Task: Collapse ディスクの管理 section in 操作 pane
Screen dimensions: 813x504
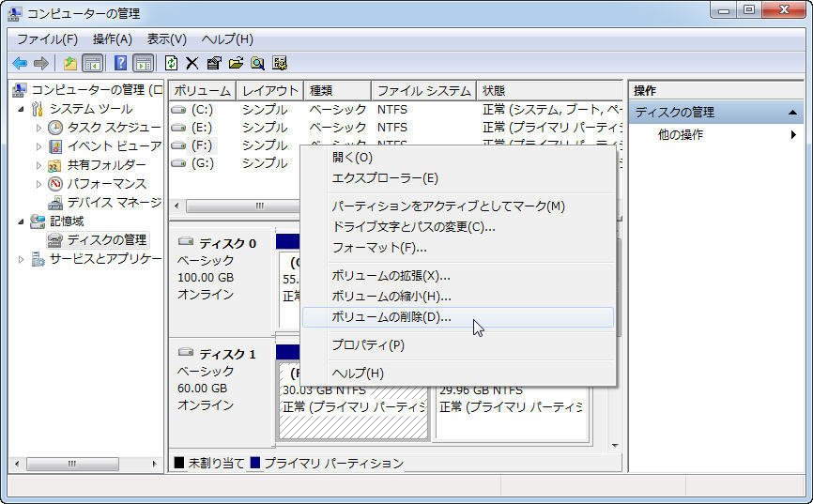Action: tap(792, 113)
